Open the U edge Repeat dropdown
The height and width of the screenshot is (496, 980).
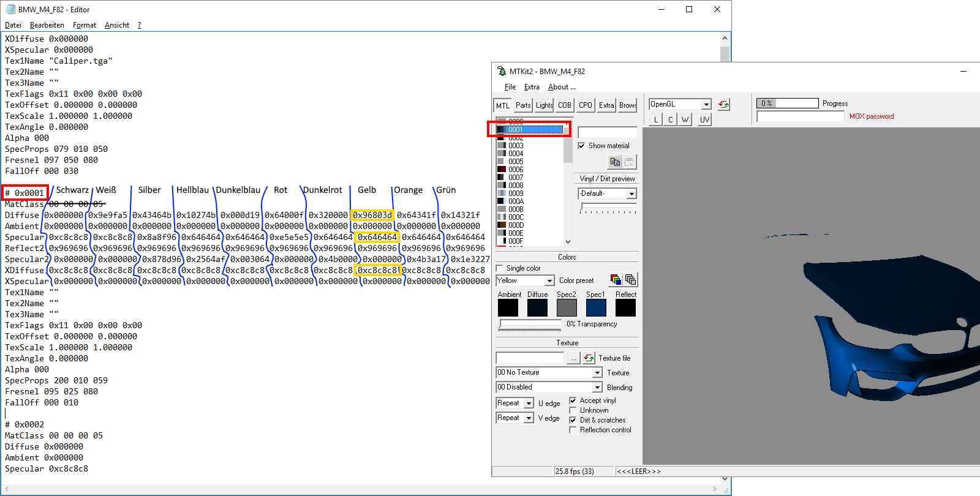point(529,403)
